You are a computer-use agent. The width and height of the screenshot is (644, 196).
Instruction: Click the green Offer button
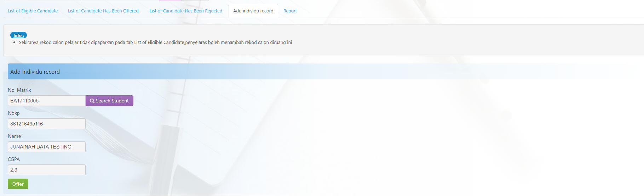coord(18,184)
